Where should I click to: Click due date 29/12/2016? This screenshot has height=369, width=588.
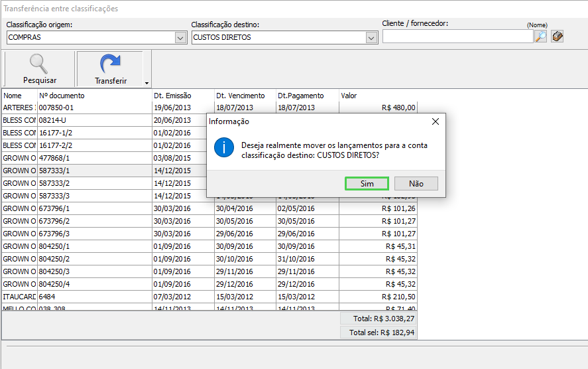click(x=245, y=284)
